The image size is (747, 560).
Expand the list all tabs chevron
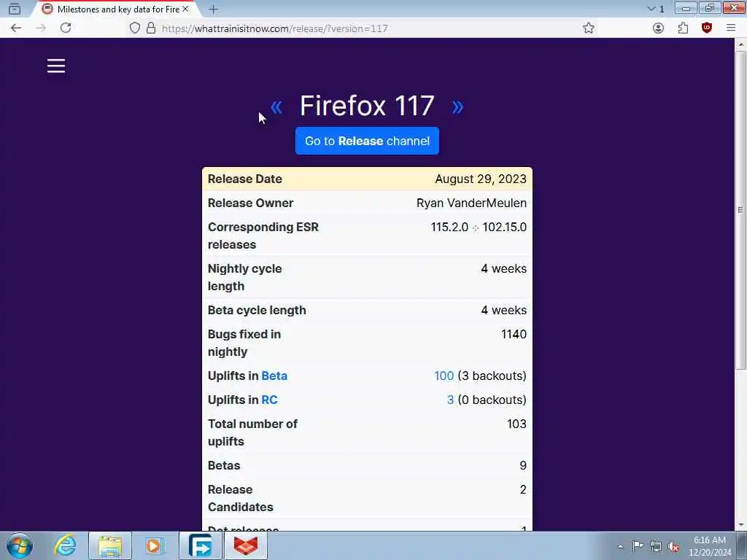(x=651, y=9)
